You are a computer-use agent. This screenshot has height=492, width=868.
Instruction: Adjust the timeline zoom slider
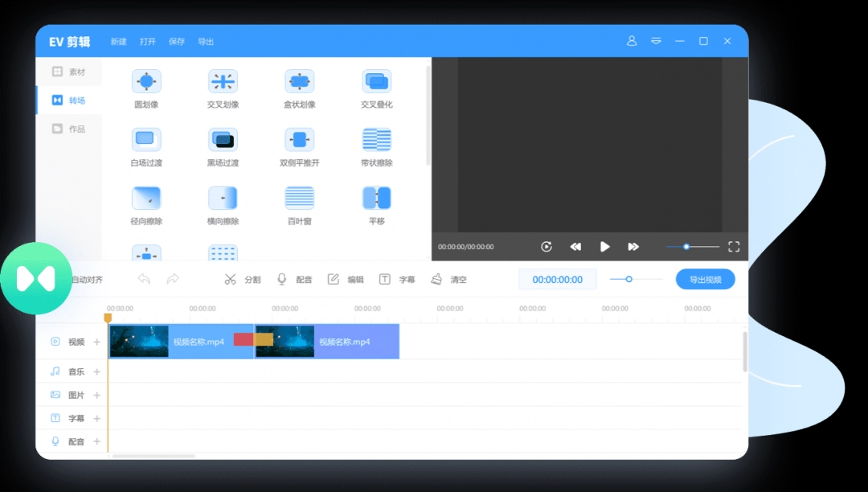pyautogui.click(x=629, y=279)
